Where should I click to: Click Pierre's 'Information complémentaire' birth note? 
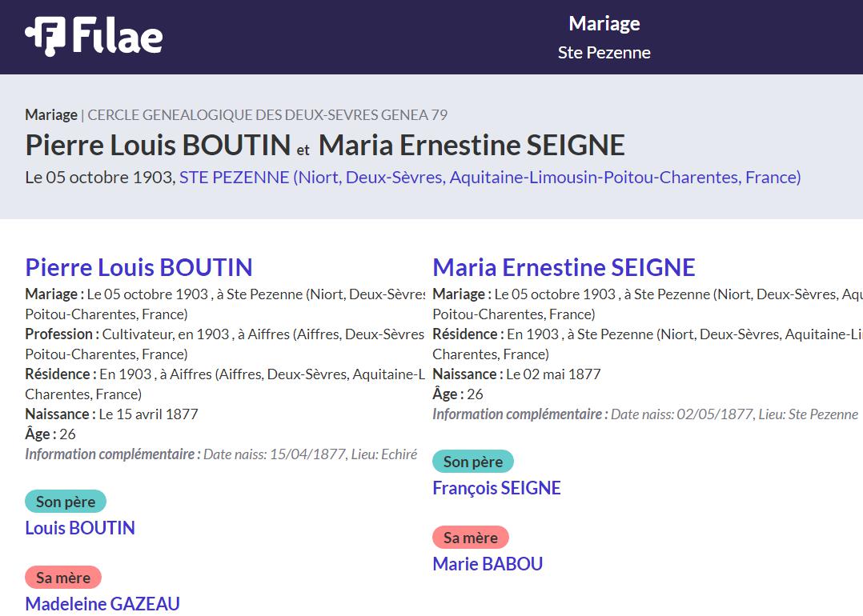click(x=221, y=454)
